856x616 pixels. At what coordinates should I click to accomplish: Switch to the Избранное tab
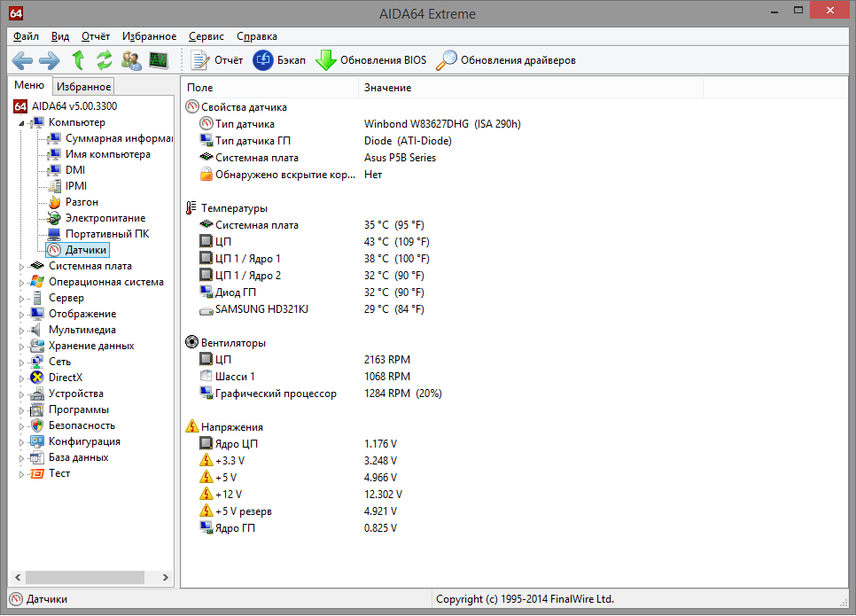(83, 86)
